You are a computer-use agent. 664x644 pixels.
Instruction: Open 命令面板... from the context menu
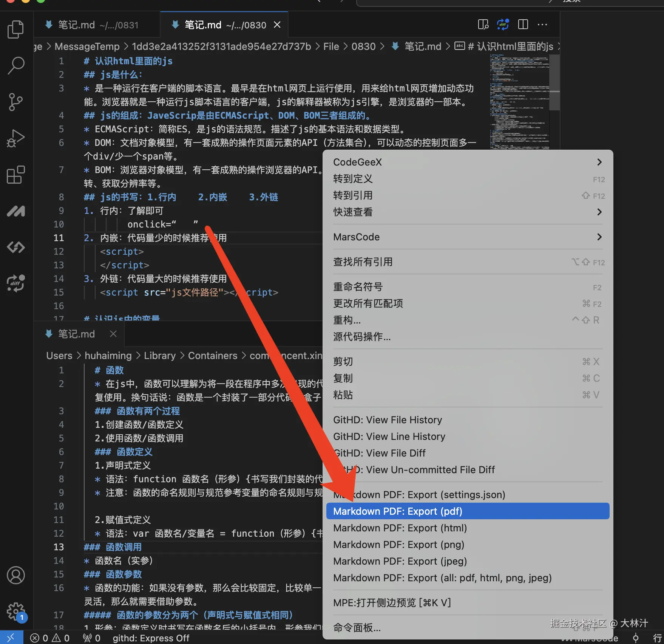point(468,628)
